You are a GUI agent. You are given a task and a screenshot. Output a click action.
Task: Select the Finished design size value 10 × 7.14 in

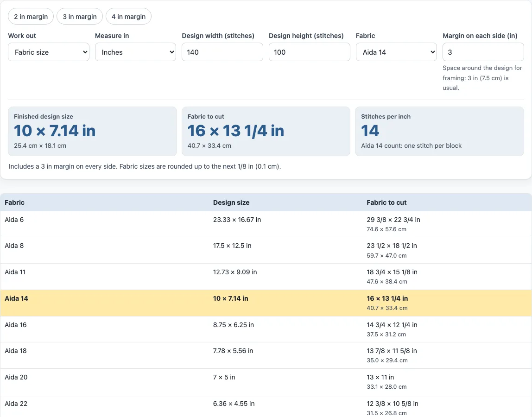coord(55,131)
